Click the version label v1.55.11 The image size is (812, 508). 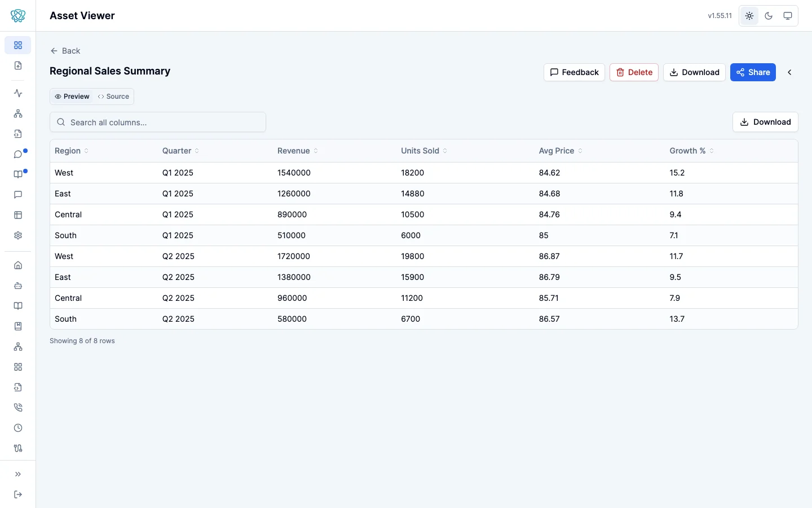[720, 16]
